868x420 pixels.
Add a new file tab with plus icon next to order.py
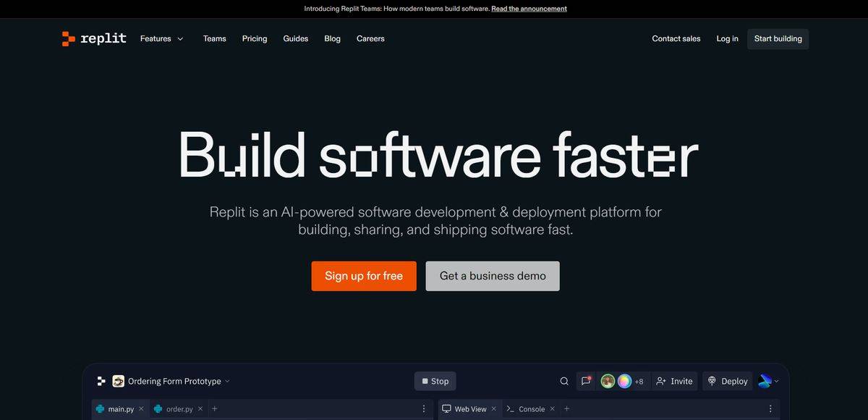pos(215,409)
